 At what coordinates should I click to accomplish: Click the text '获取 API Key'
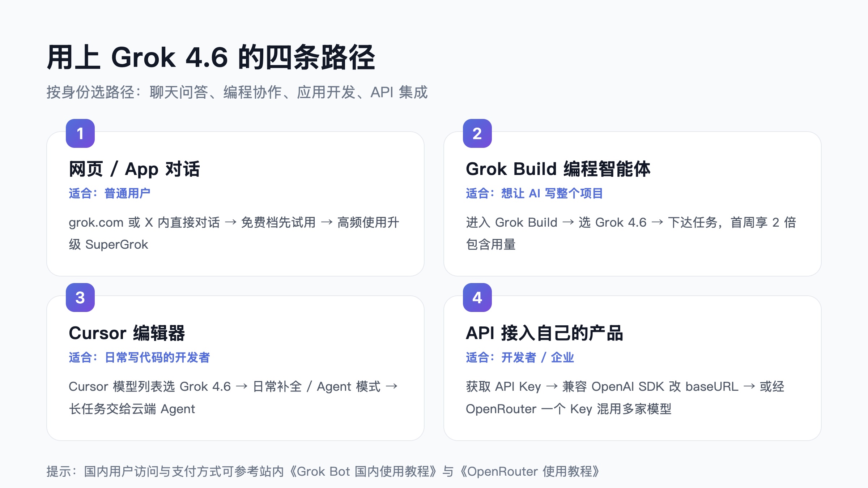pos(503,386)
